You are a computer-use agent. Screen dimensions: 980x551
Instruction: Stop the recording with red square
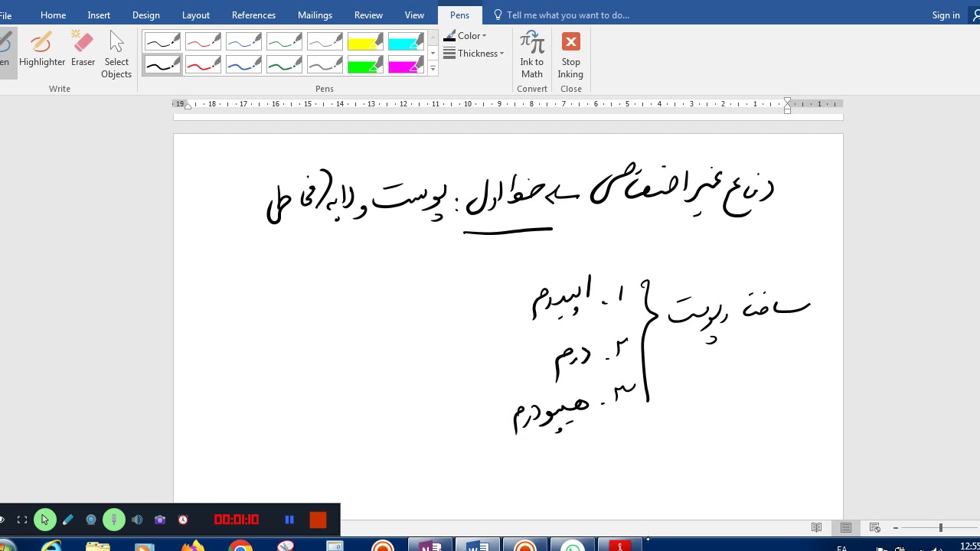coord(318,520)
